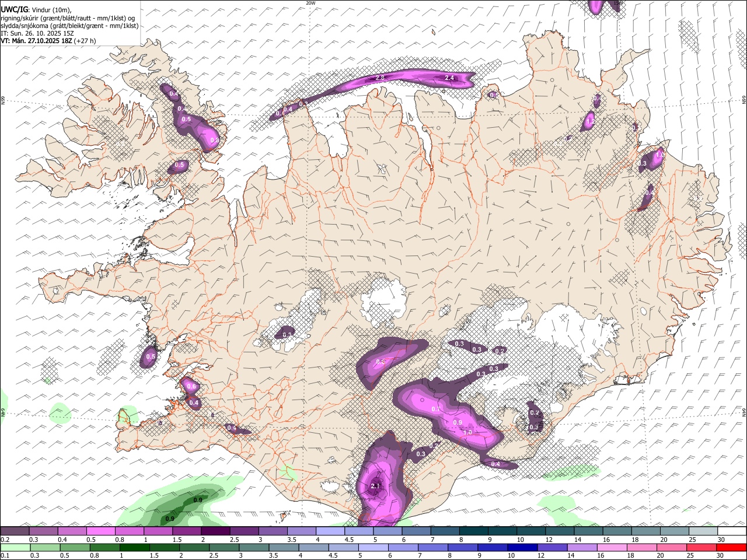Click the 2.8 value in the northern snow band
The height and width of the screenshot is (560, 747).
[x=380, y=78]
